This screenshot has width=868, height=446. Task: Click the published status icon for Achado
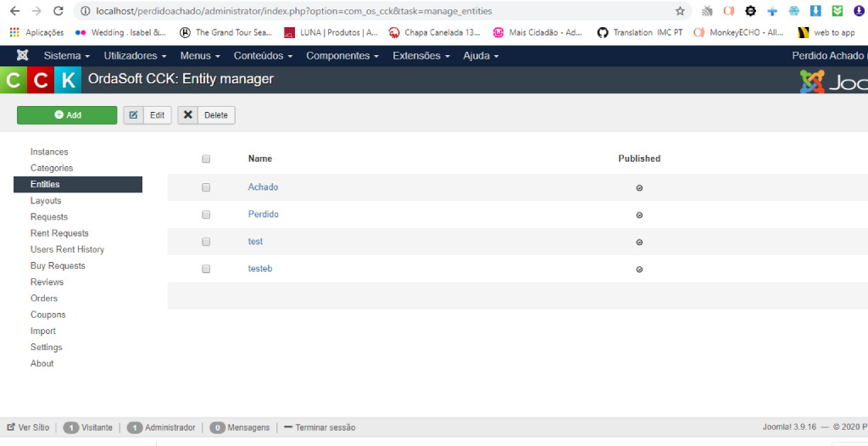click(x=639, y=187)
